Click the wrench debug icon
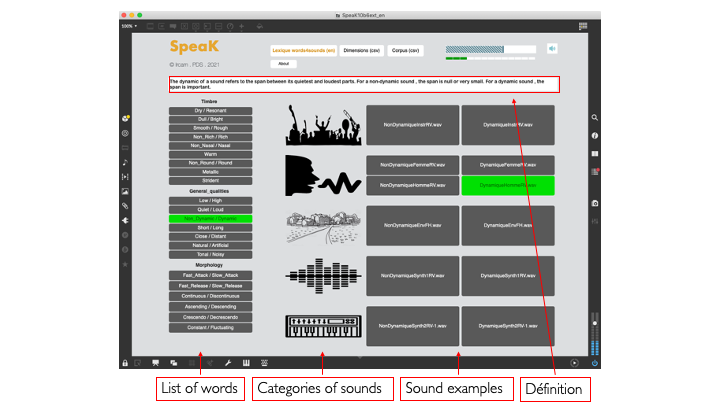720x405 pixels. pyautogui.click(x=228, y=363)
